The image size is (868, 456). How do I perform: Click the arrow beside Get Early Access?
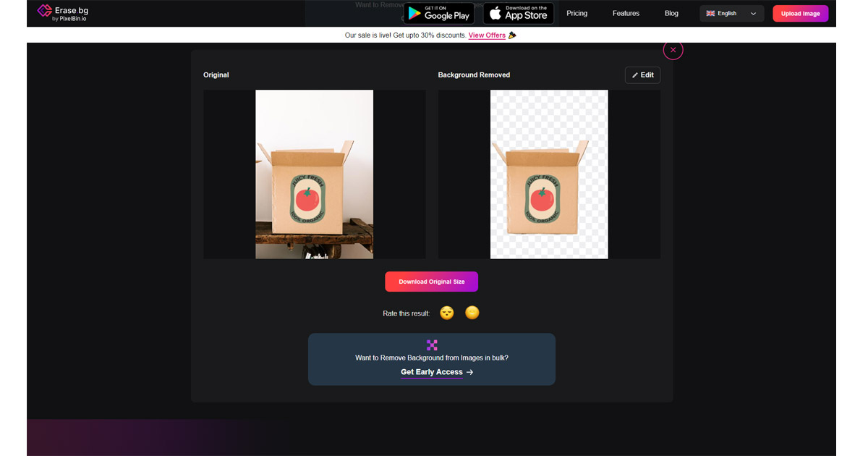pyautogui.click(x=469, y=372)
